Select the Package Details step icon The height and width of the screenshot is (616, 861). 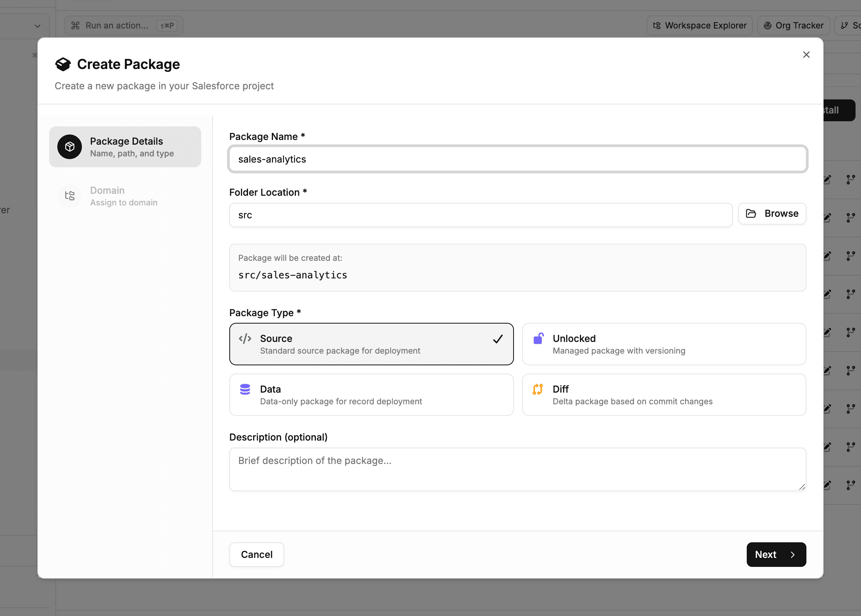coord(70,147)
